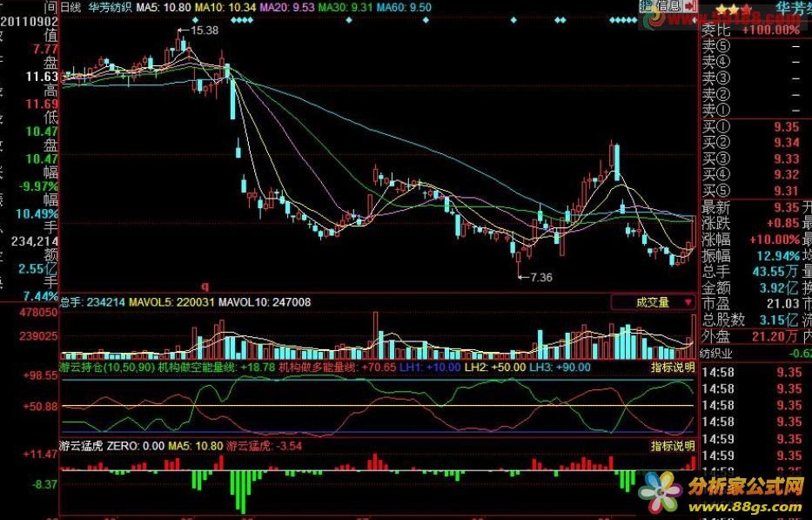Click the 涨幅 +10.00% row
Viewport: 812px width, 520px height.
751,240
